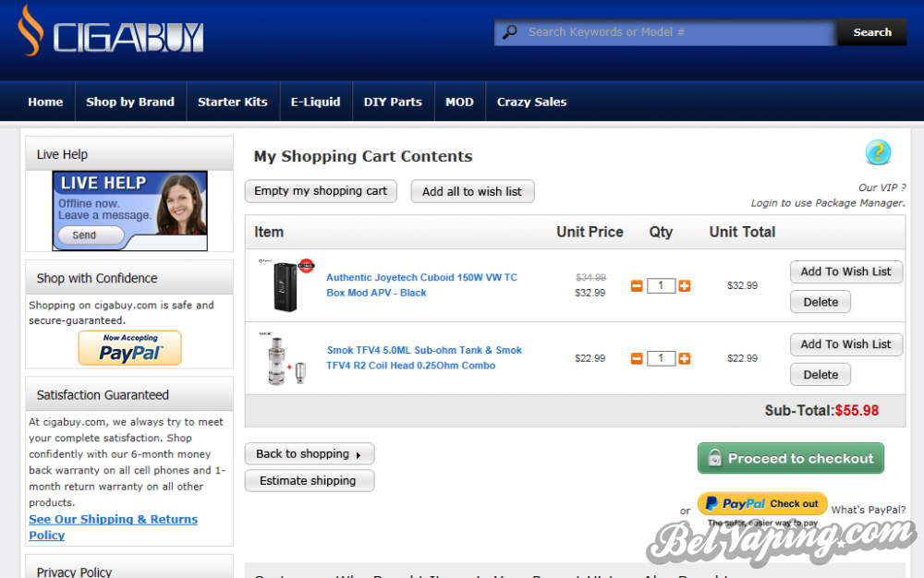This screenshot has height=578, width=924.
Task: Add Joyetech Cuboid to wish list
Action: [845, 272]
